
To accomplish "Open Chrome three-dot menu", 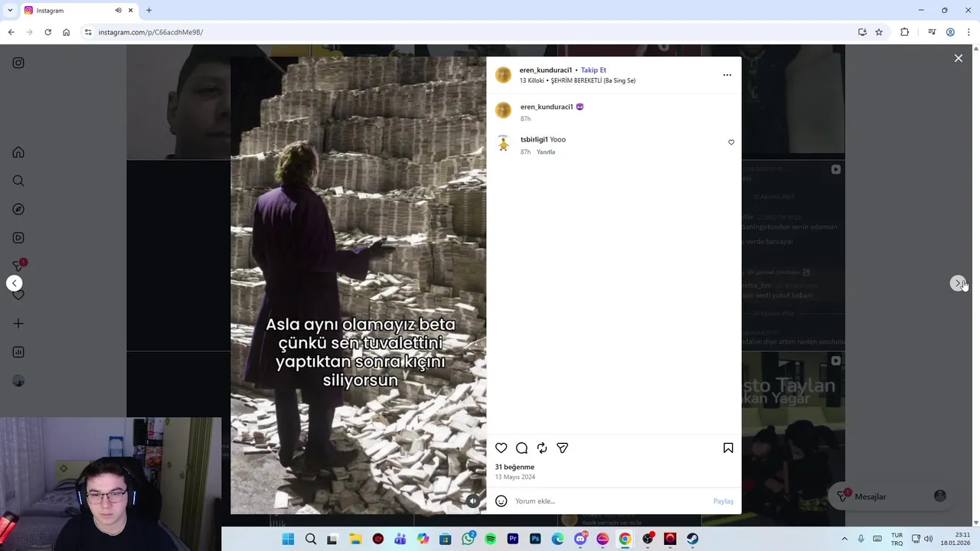I will pos(969,32).
